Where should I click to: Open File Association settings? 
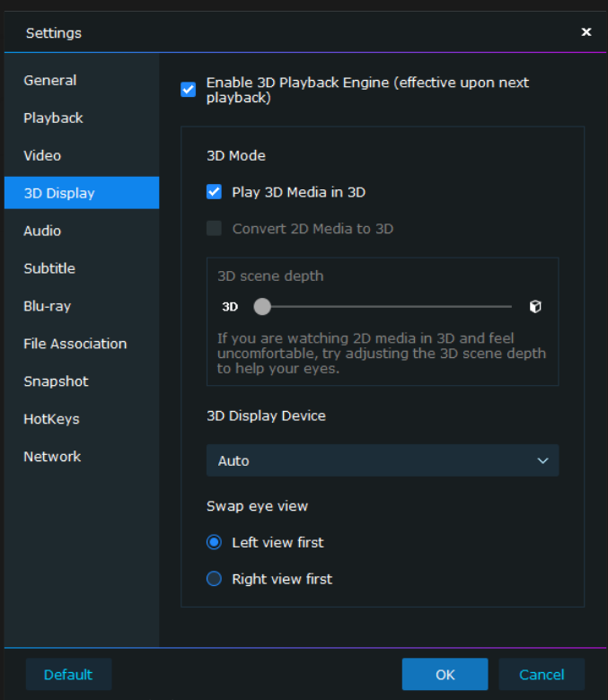click(75, 345)
